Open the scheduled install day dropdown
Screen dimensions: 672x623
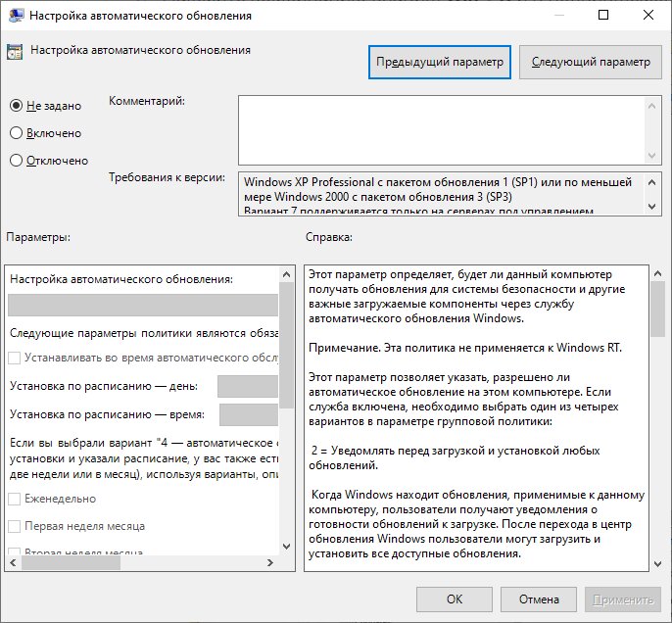pos(248,387)
